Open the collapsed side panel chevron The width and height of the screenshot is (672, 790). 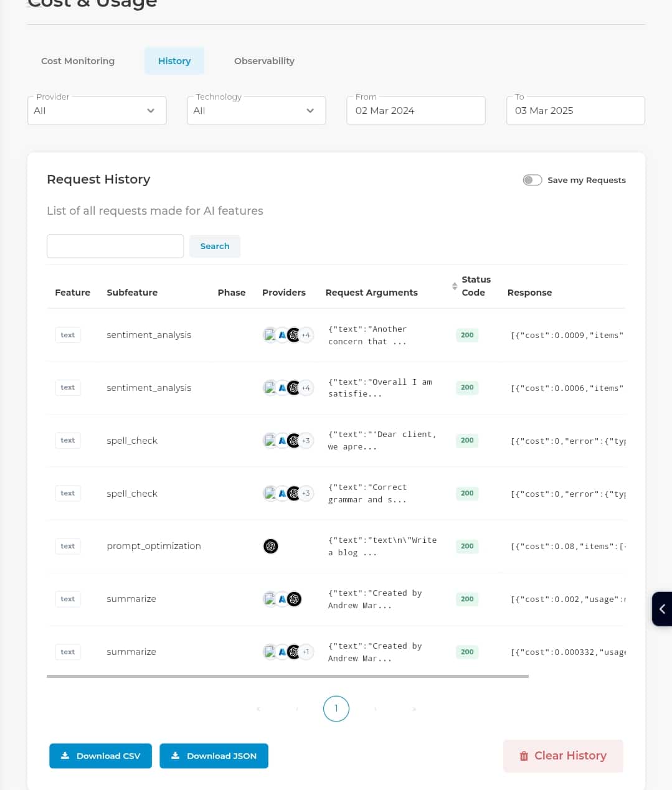662,609
